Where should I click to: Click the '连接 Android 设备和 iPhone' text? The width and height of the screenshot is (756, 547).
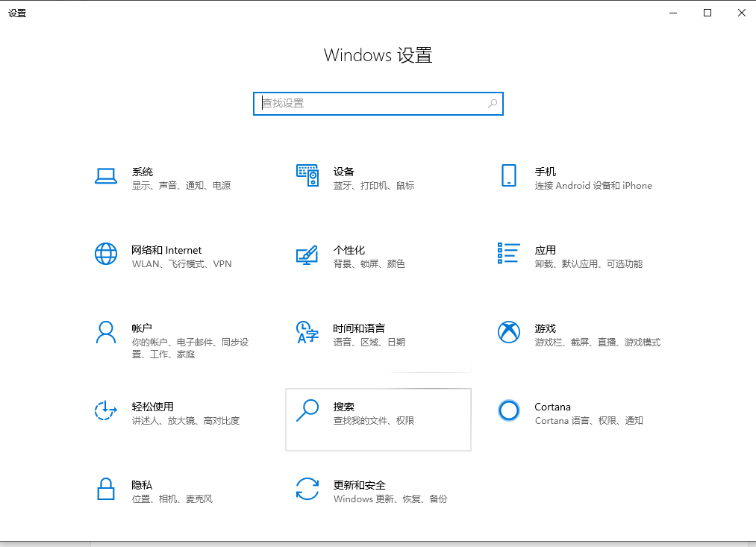pyautogui.click(x=593, y=186)
